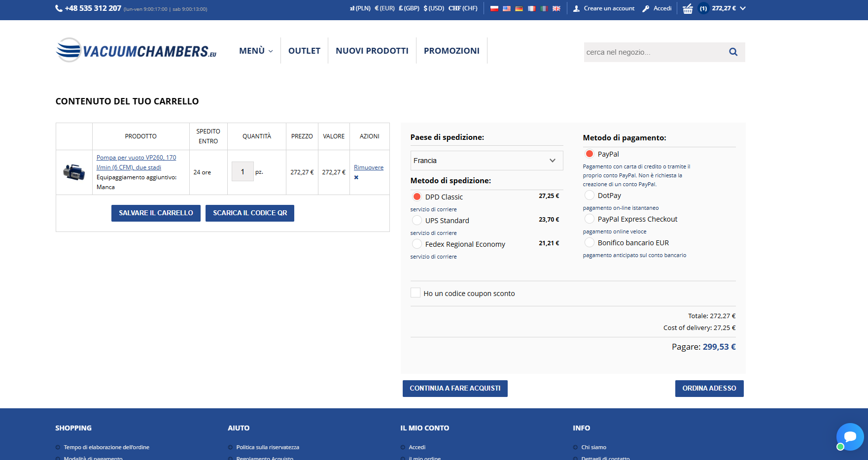Open the OUTLET menu item
868x460 pixels.
pos(304,51)
